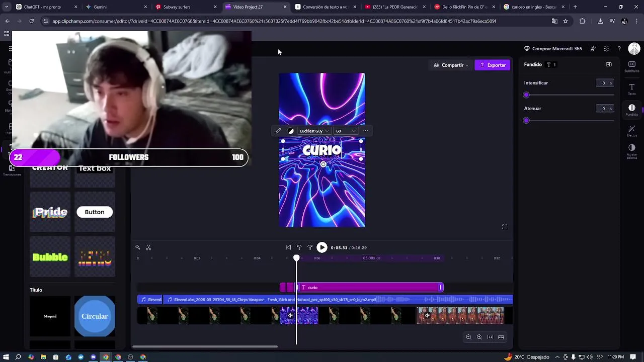Open Windows taskbar search
Viewport: 644px width, 362px height.
point(18,357)
